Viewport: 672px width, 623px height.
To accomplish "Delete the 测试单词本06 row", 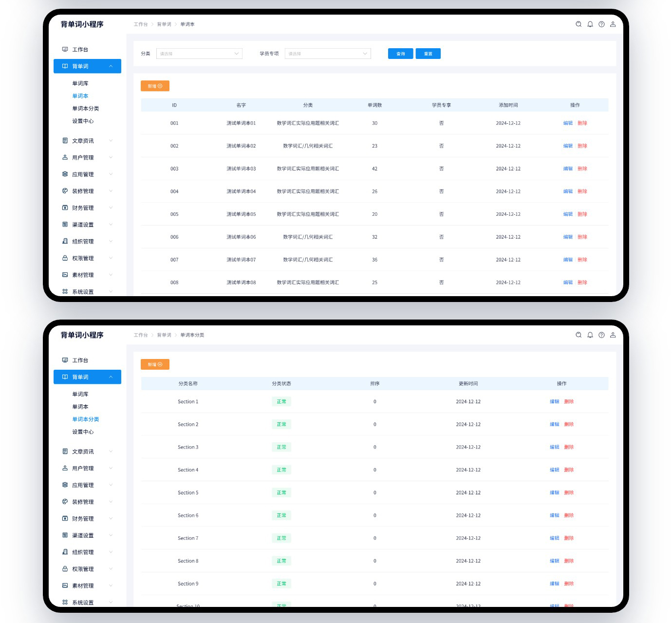I will pos(582,237).
